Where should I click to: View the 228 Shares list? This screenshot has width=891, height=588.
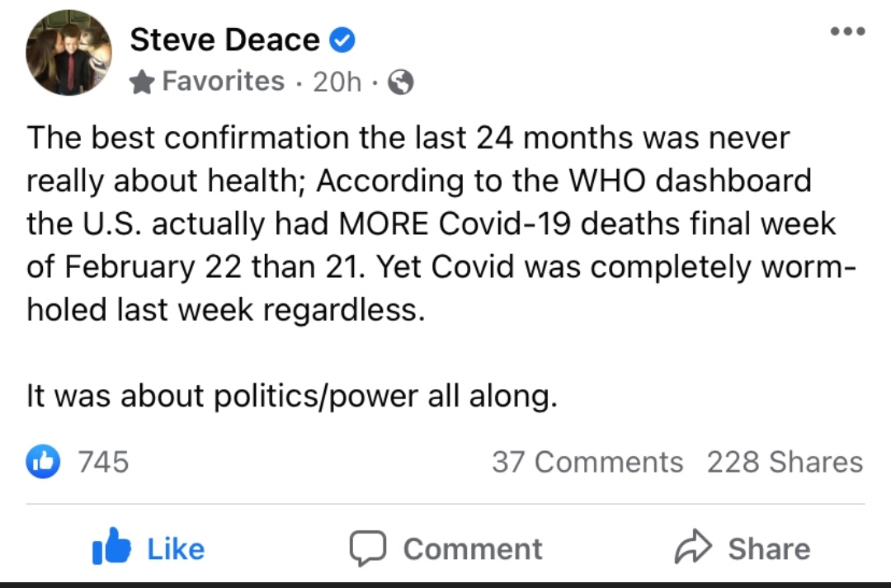click(785, 462)
